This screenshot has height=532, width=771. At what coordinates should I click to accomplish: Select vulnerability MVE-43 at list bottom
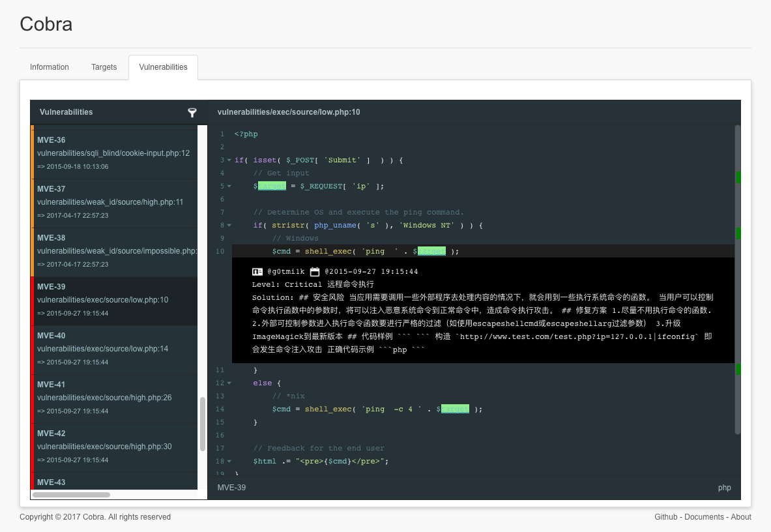coord(114,481)
